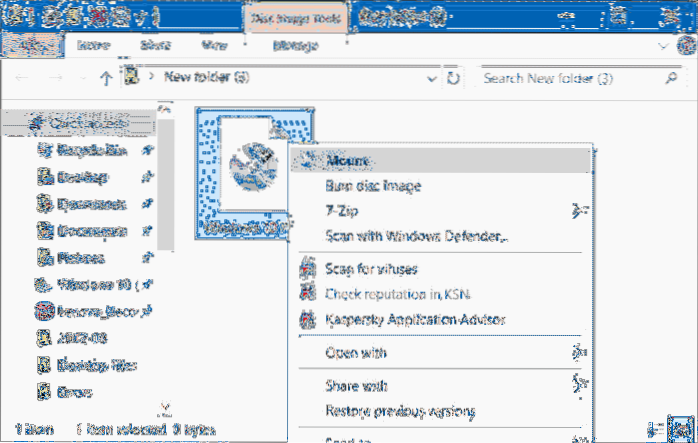The height and width of the screenshot is (443, 698).
Task: Select Burn disc image menu entry
Action: [372, 186]
